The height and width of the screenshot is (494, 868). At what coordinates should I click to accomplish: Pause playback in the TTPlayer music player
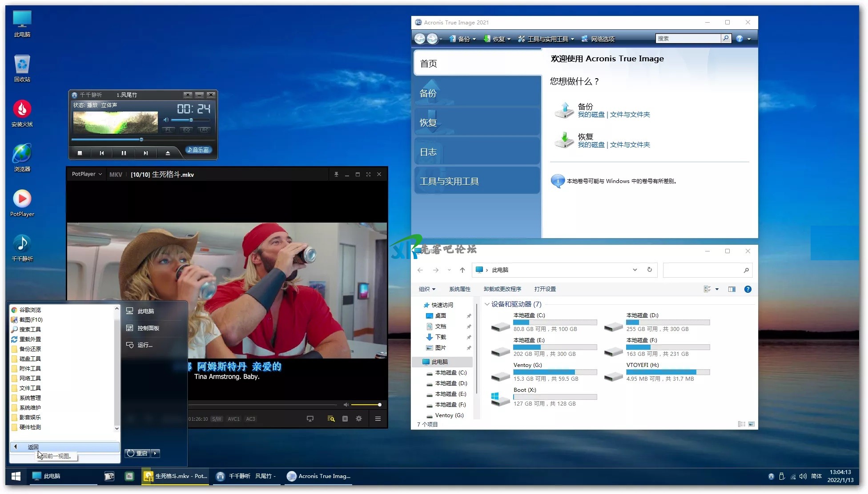124,153
